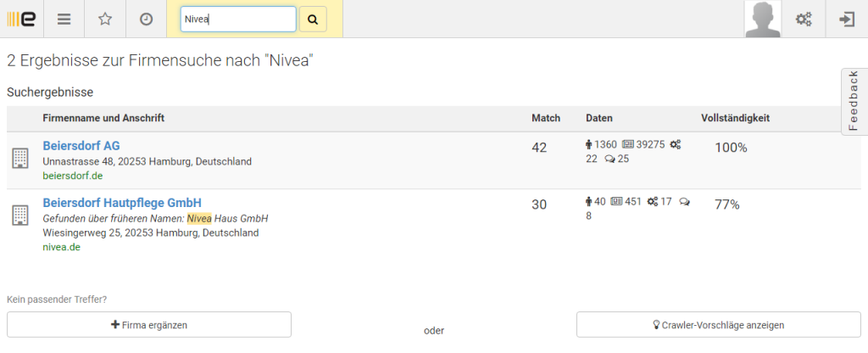The width and height of the screenshot is (868, 353).
Task: Open Beiersdorf Hautpflege GmbH link
Action: (122, 203)
